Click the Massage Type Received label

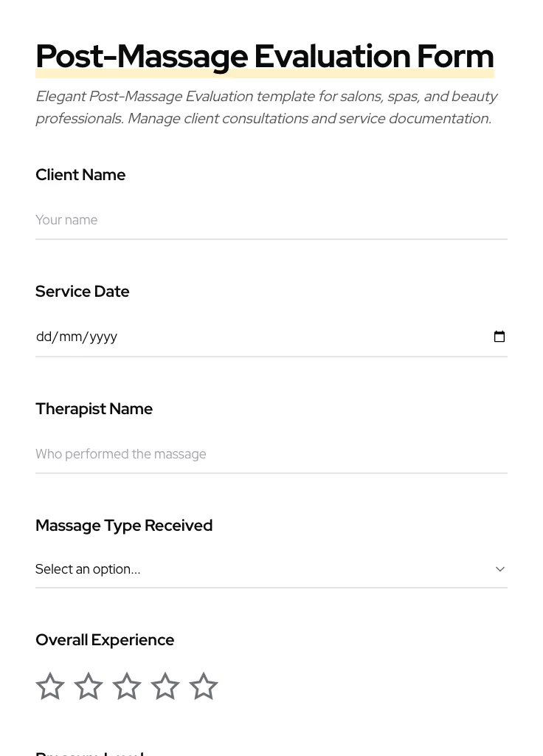tap(124, 526)
